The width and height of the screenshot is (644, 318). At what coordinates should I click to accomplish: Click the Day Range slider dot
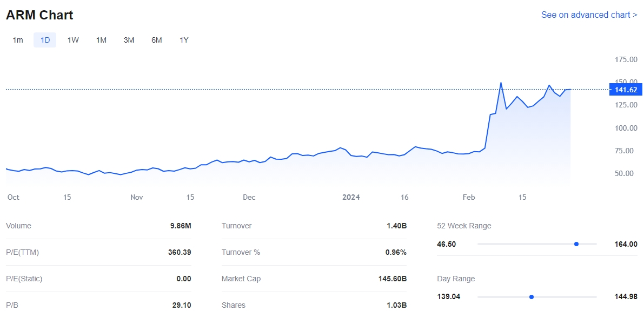click(x=532, y=296)
